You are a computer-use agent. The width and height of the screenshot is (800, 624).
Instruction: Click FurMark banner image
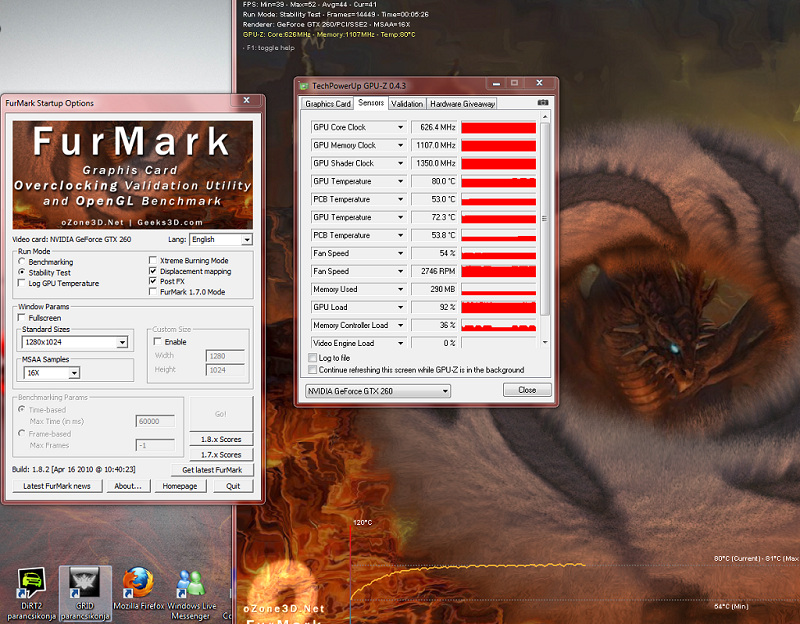click(x=133, y=174)
